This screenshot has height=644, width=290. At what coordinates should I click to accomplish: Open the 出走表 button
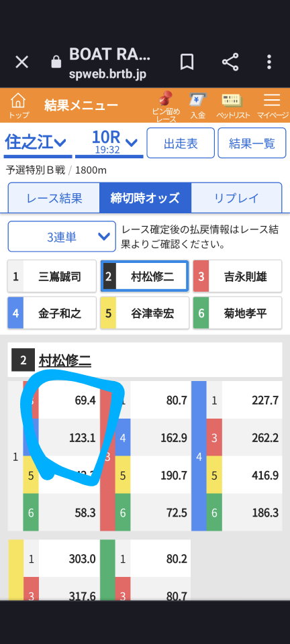(181, 143)
